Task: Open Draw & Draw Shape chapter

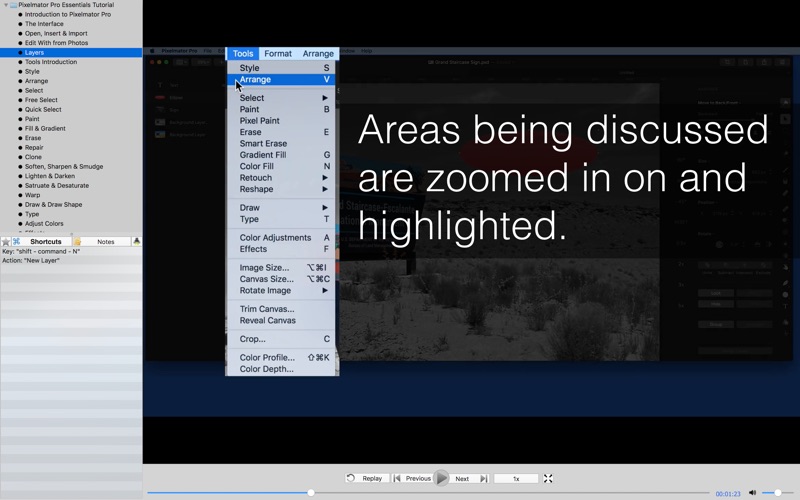Action: pyautogui.click(x=54, y=205)
